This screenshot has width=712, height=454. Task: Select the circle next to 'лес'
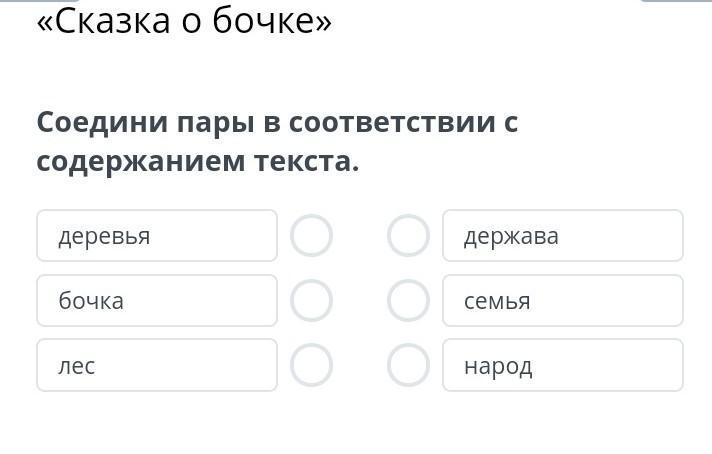point(311,365)
